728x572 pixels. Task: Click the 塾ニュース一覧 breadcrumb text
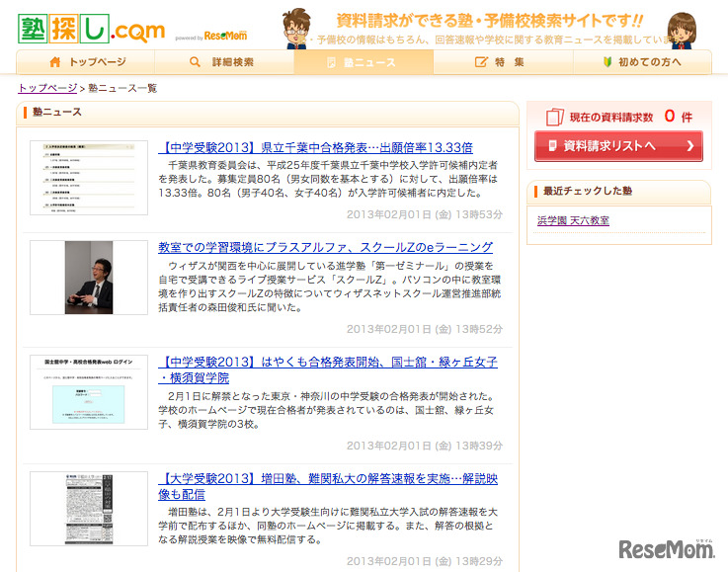point(122,88)
